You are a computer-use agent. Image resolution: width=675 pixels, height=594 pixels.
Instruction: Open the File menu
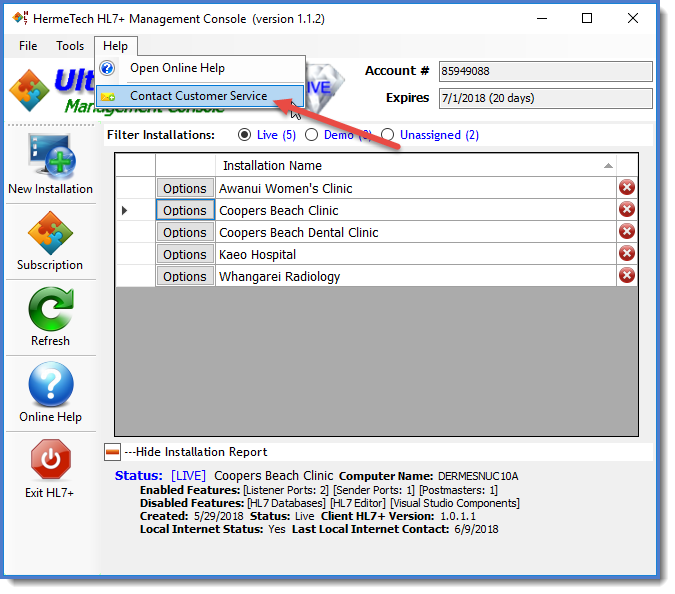click(28, 46)
